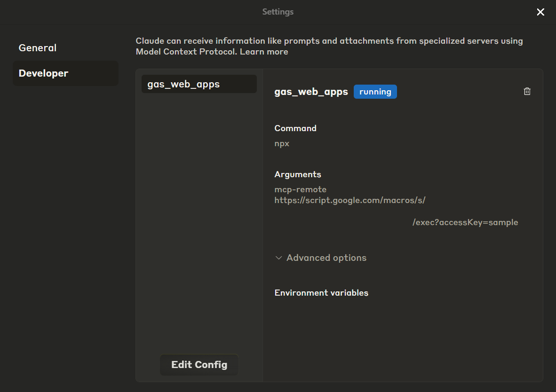The height and width of the screenshot is (392, 556).
Task: Click the Environment variables heading
Action: (x=321, y=293)
